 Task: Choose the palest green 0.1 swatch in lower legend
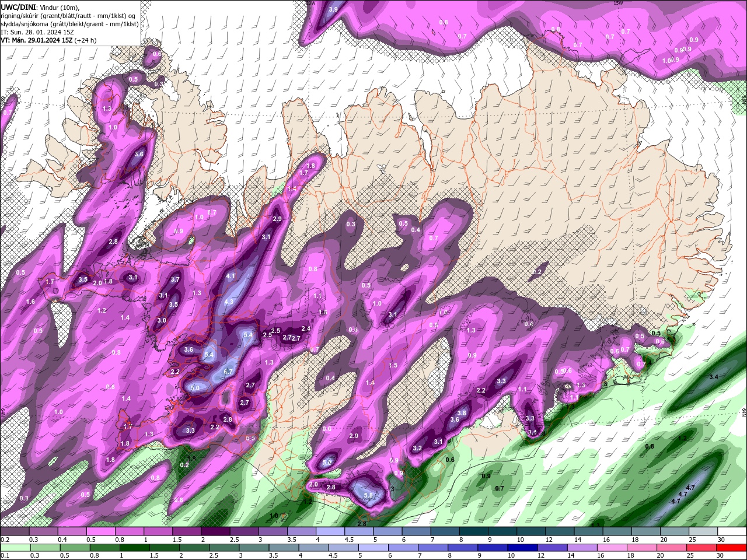coord(15,548)
